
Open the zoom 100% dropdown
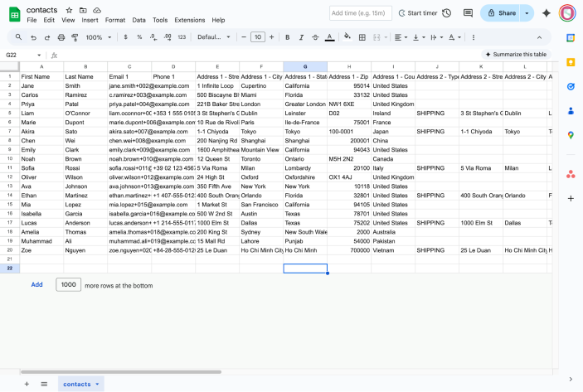click(x=98, y=37)
